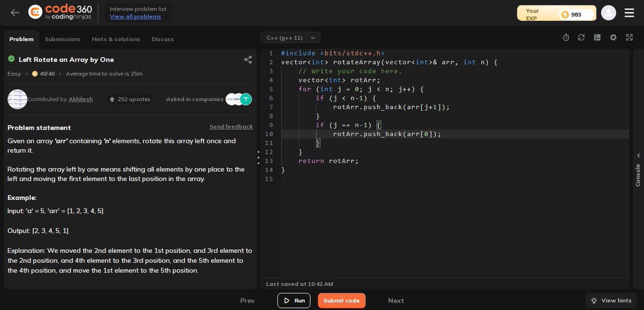Click the '#include <bits/stdc++.h>' line
The width and height of the screenshot is (644, 310).
click(x=333, y=53)
